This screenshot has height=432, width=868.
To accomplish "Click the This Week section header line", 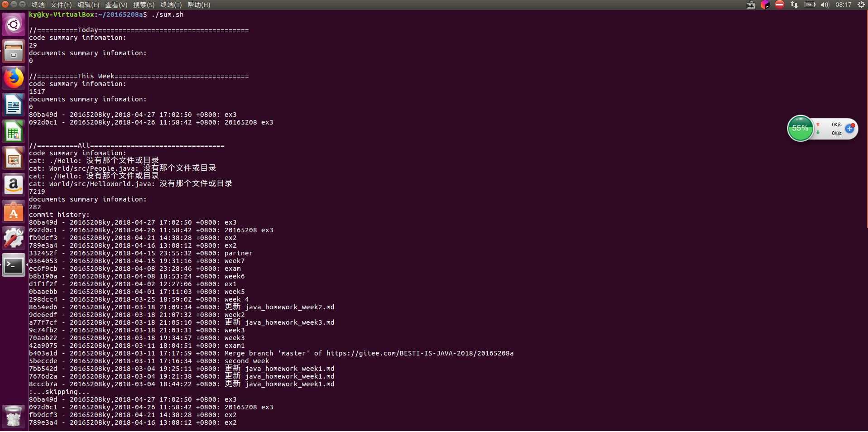I will [139, 77].
